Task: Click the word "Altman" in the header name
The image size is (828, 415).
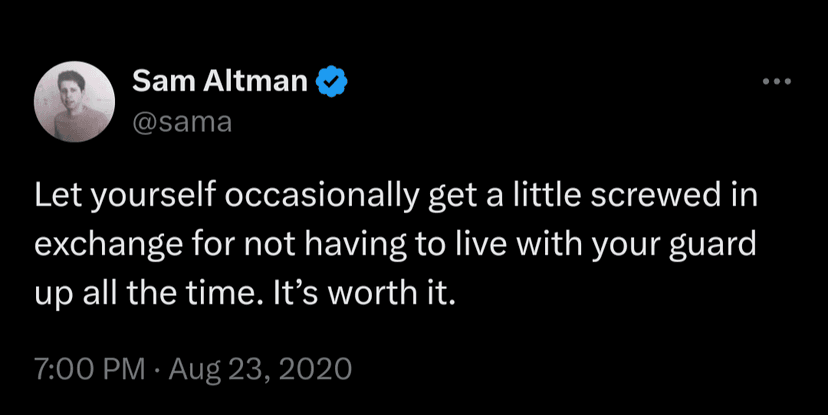Action: (267, 81)
